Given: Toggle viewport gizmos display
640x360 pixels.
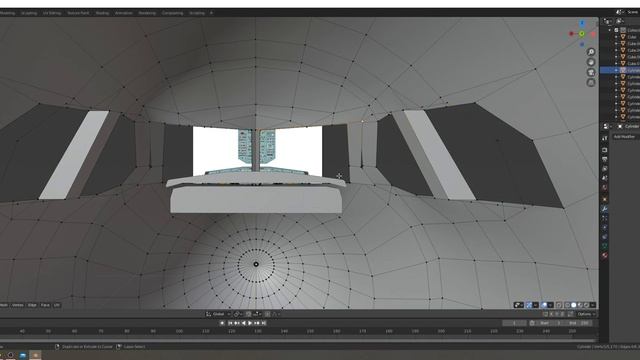Looking at the screenshot, I should click(529, 305).
